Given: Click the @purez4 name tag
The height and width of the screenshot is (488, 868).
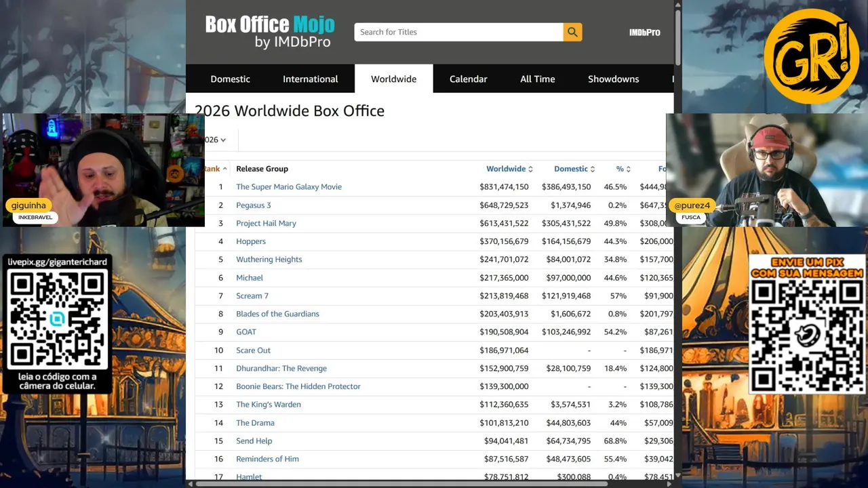Looking at the screenshot, I should (692, 205).
